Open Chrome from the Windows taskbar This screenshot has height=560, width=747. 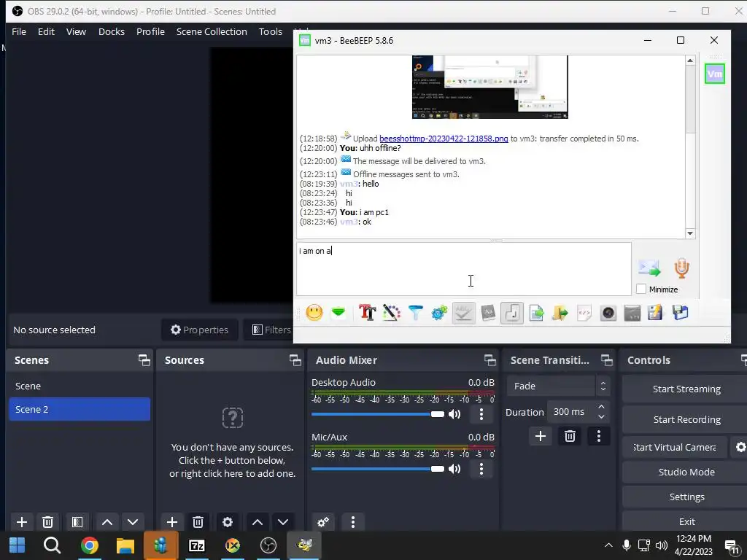[90, 545]
